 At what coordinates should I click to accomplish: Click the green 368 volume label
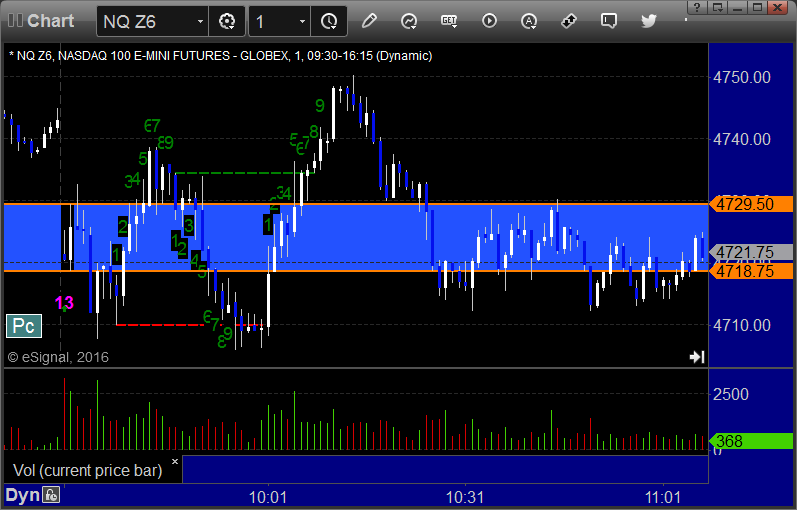tap(751, 441)
